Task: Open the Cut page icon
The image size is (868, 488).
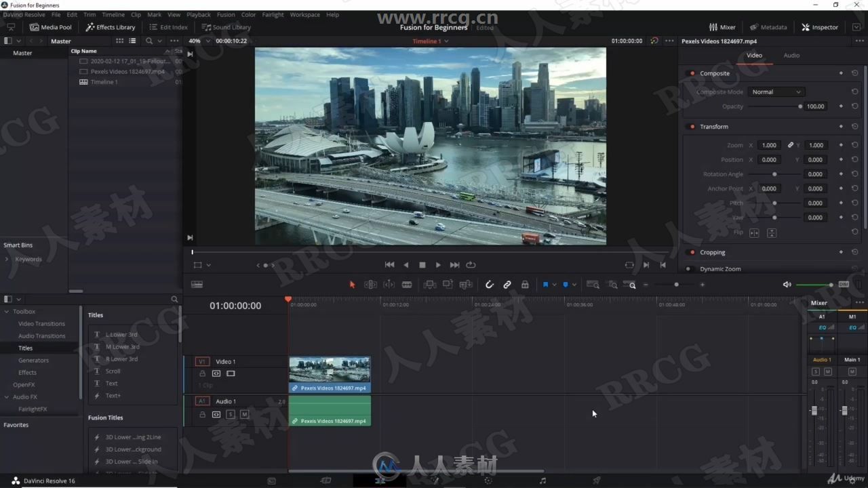Action: point(325,481)
